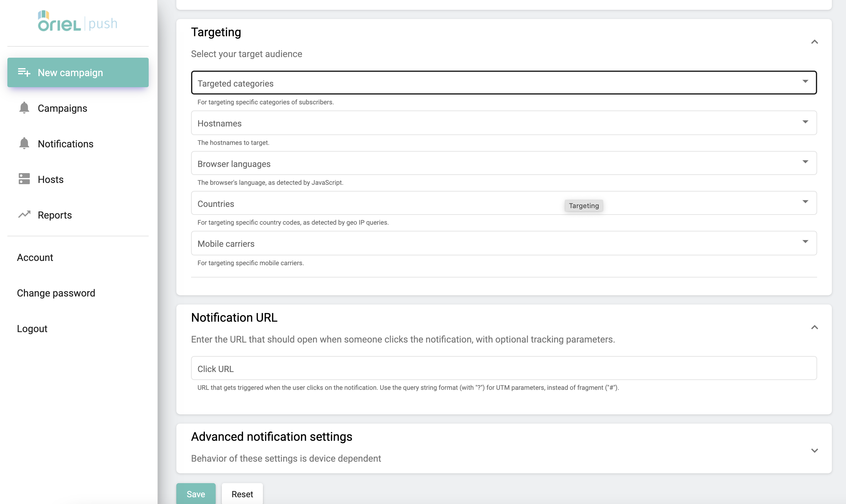This screenshot has width=846, height=504.
Task: Click the Notifications bell icon
Action: pos(24,144)
